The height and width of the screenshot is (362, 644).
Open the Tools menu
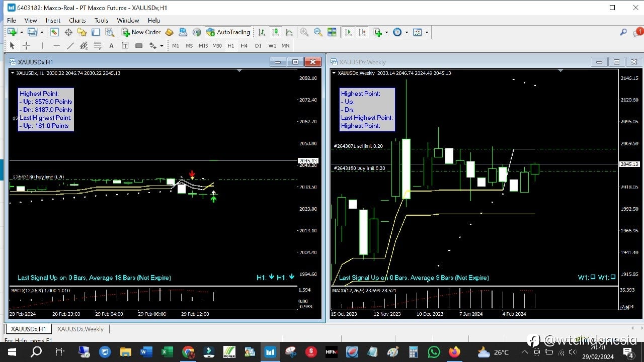pyautogui.click(x=101, y=21)
